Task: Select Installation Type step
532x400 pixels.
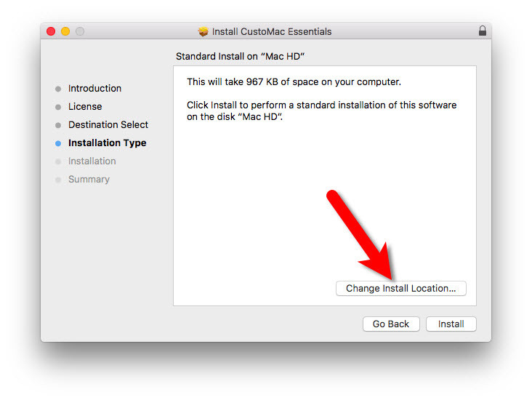Action: click(x=108, y=143)
